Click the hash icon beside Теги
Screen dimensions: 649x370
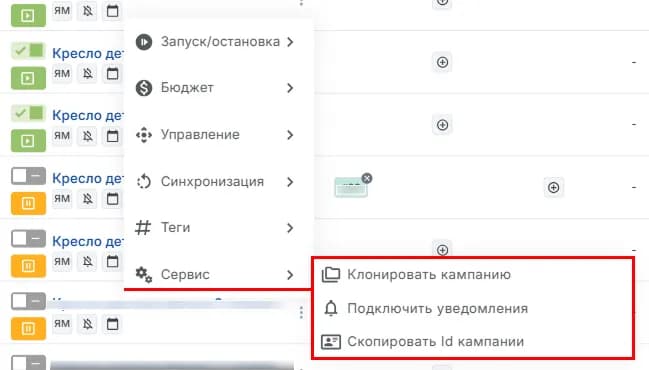[143, 228]
